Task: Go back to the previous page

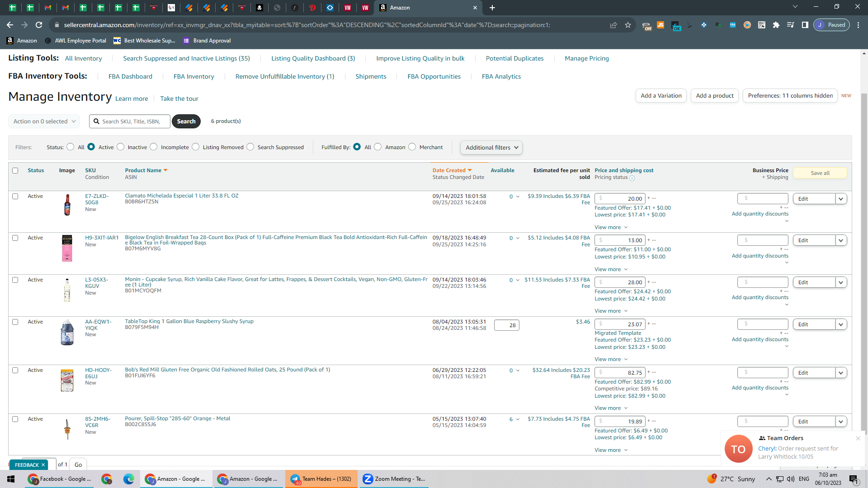Action: [10, 25]
